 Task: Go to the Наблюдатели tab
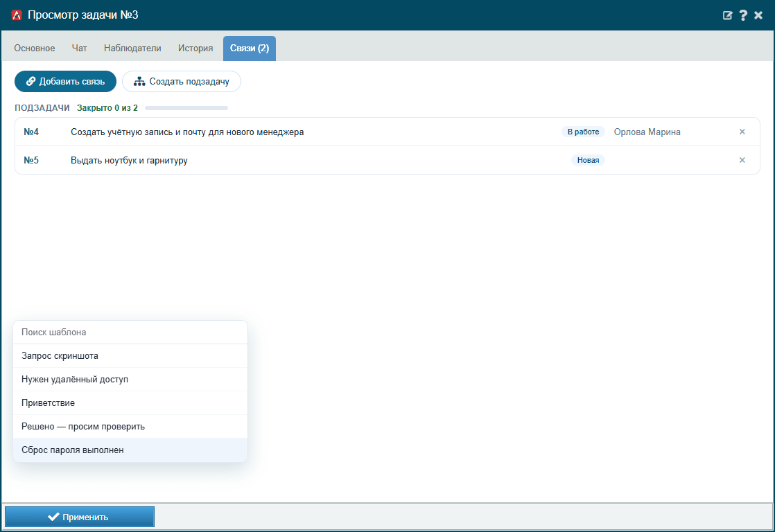132,48
